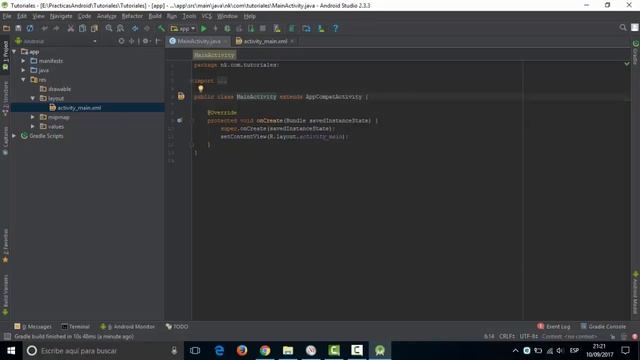This screenshot has width=640, height=360.
Task: Click the Undo arrow icon
Action: point(44,29)
